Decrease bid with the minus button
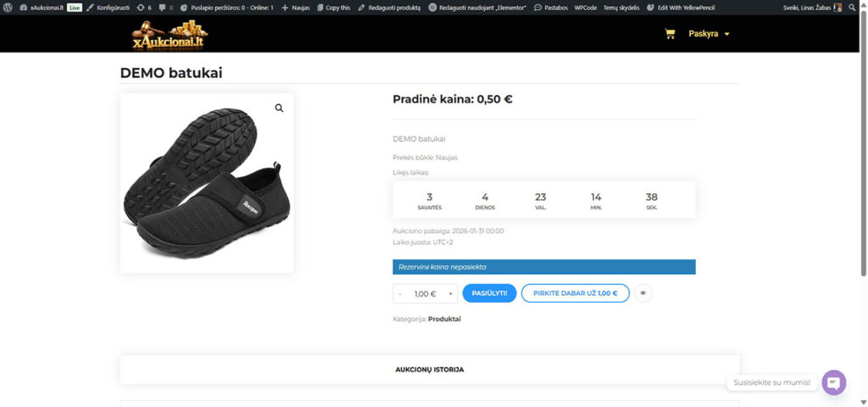The height and width of the screenshot is (407, 868). [400, 293]
